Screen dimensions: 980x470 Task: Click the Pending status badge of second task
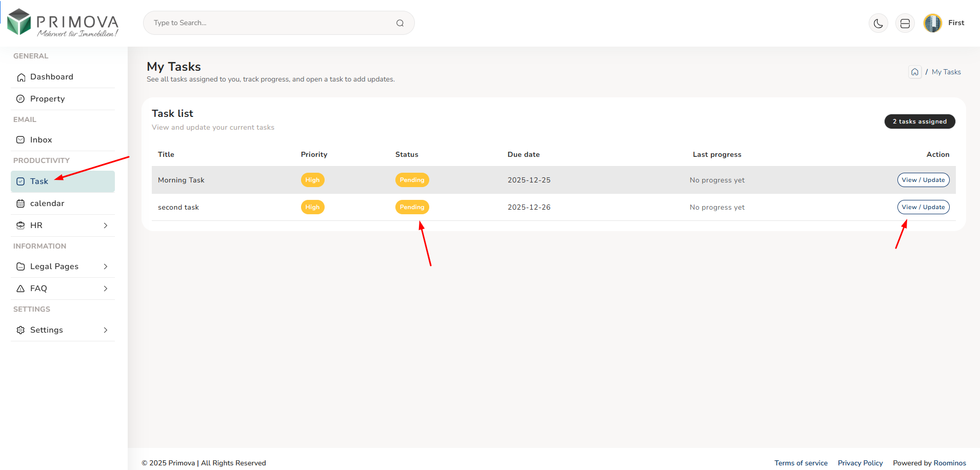[x=412, y=207]
